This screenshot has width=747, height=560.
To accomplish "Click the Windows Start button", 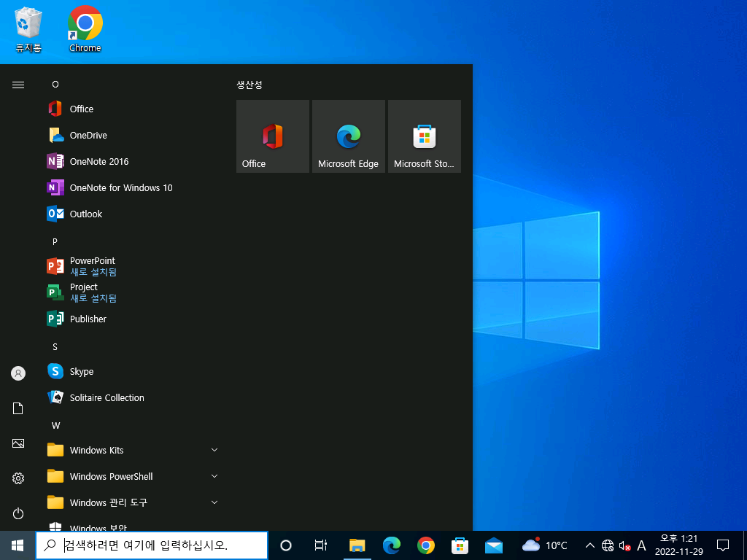I will 18,545.
